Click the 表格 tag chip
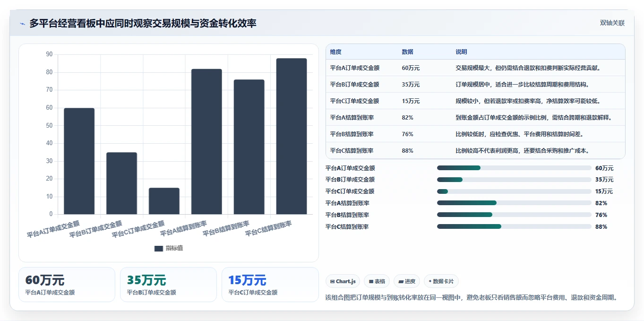Viewport: 644px width, 321px height. [377, 281]
